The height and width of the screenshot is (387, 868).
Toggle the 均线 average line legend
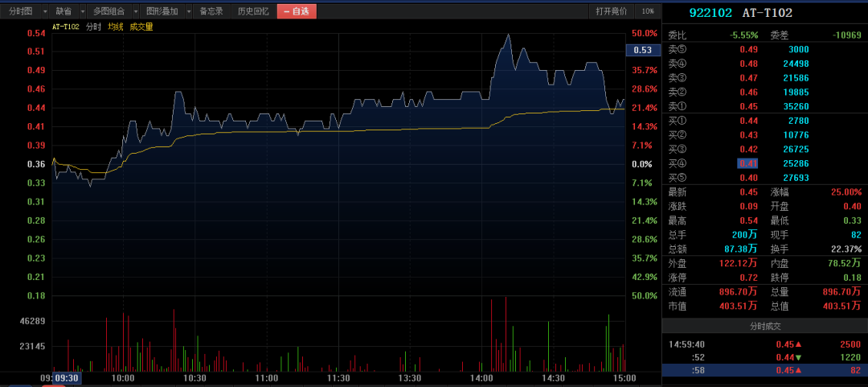point(115,27)
